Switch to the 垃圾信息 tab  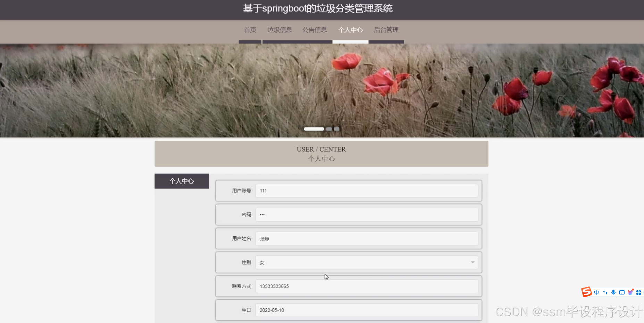(280, 30)
